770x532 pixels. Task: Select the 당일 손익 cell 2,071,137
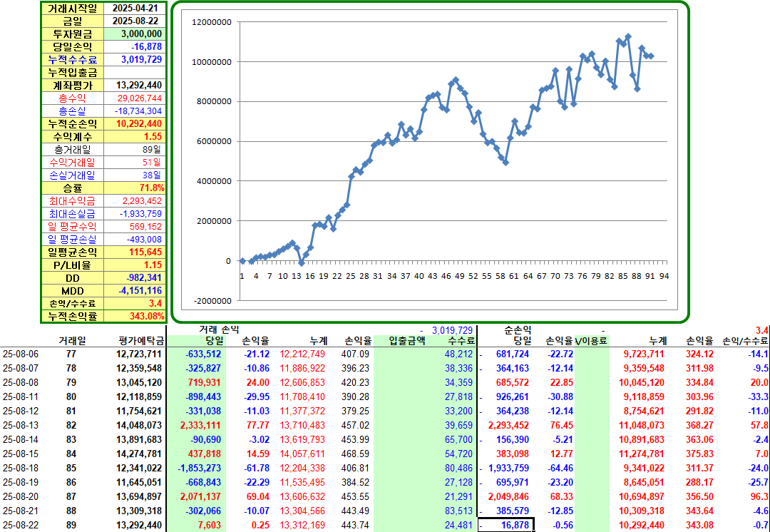(x=200, y=496)
